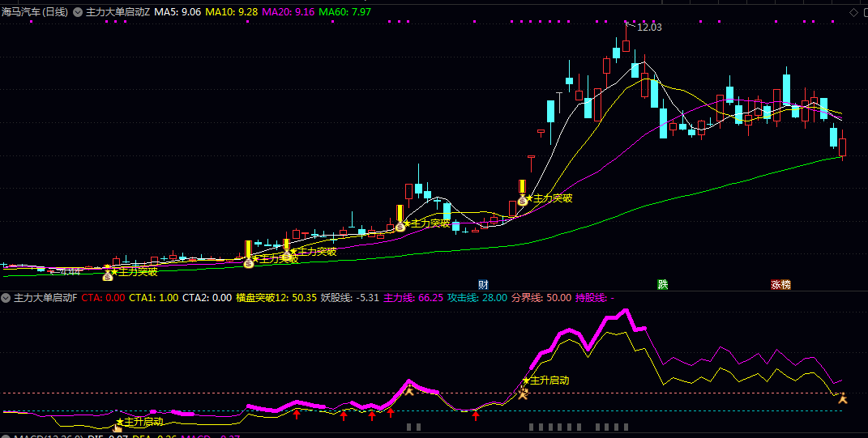868x438 pixels.
Task: Click the 主升启动 label right of the figure icon
Action: click(x=549, y=381)
